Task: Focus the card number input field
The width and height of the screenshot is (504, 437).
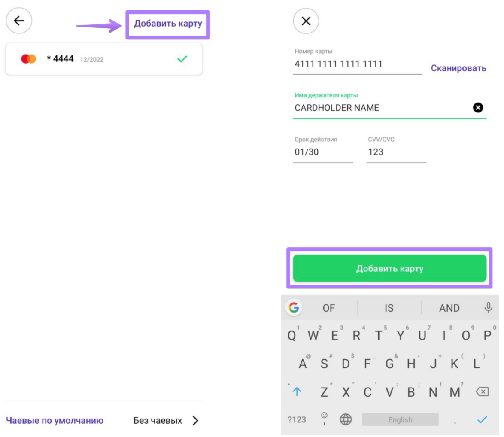Action: (x=357, y=64)
